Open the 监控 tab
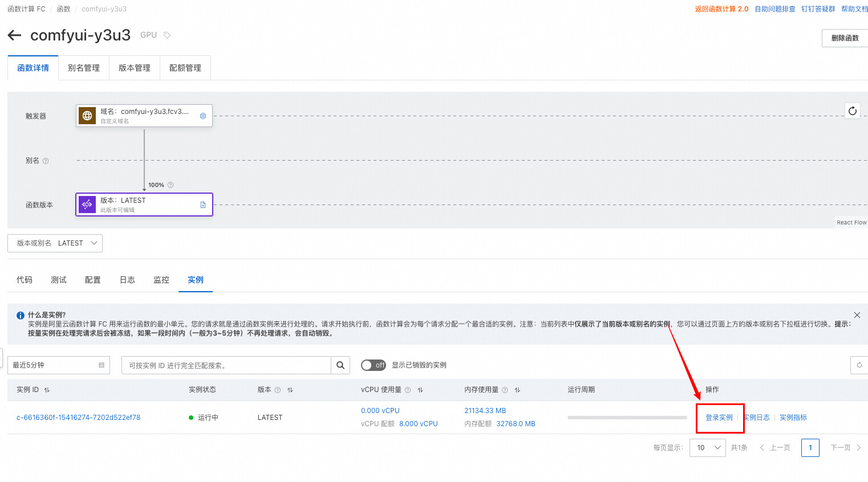 tap(161, 280)
